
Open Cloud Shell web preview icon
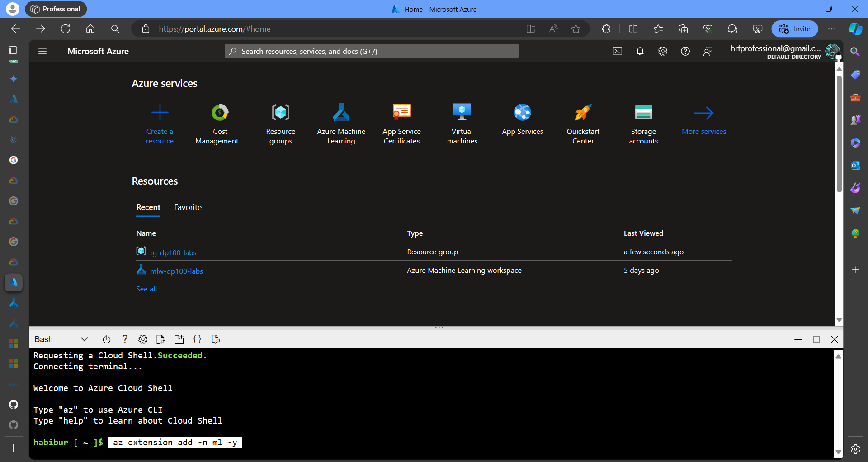coord(216,339)
